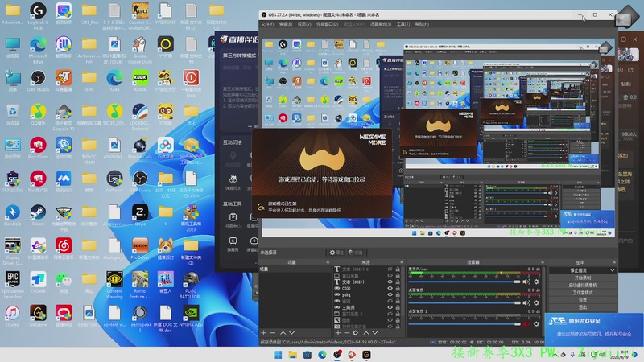Open source properties gear below sources list
644x362 pixels.
pos(356,332)
